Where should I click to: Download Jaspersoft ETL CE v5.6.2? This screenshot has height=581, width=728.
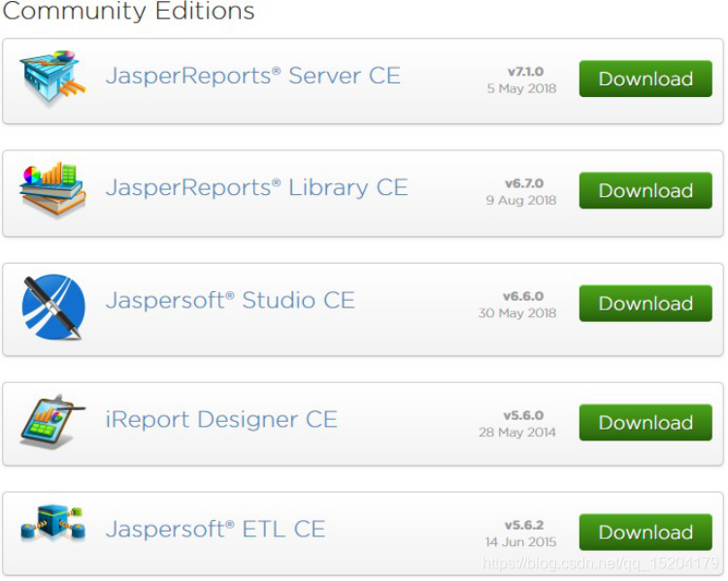coord(645,532)
